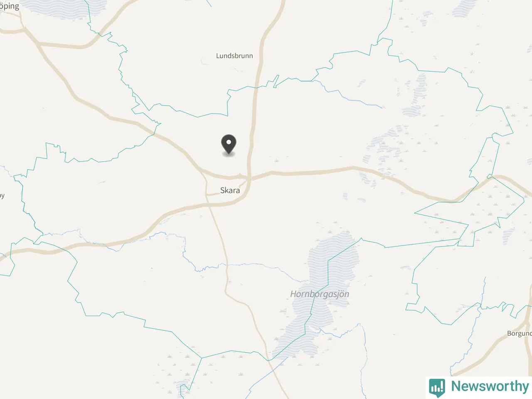Image resolution: width=532 pixels, height=399 pixels.
Task: Click the partial Borgund label at right edge
Action: tap(520, 333)
